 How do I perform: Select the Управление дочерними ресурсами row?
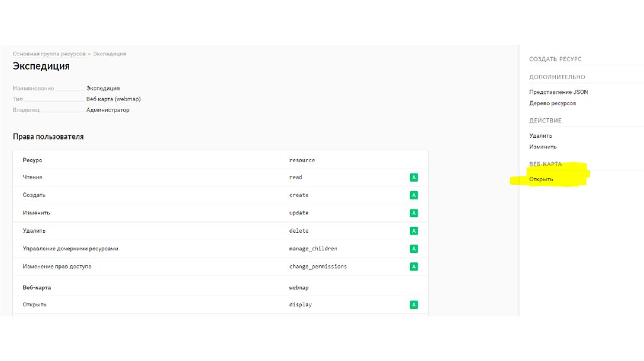pyautogui.click(x=70, y=248)
